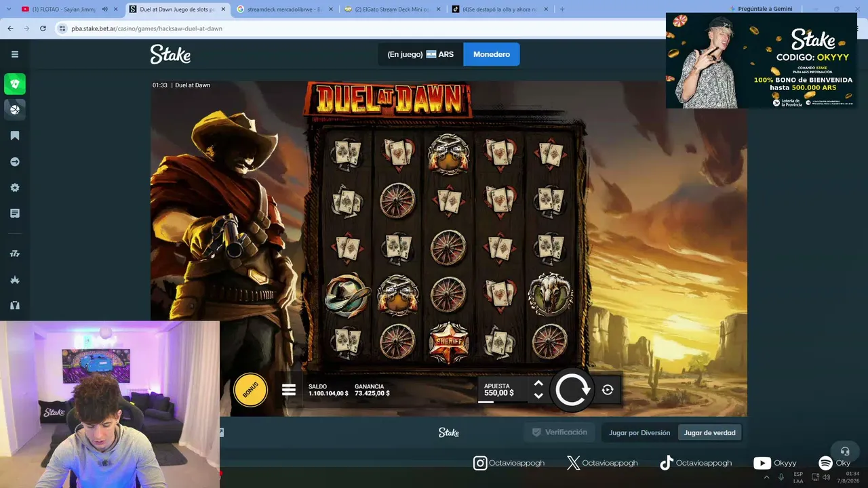This screenshot has width=868, height=488.
Task: Click the Stake logo in header
Action: pyautogui.click(x=170, y=54)
